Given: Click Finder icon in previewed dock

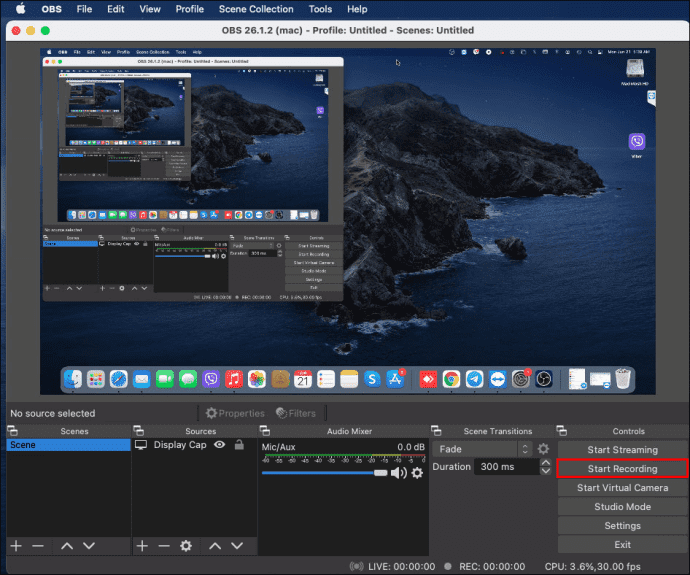Looking at the screenshot, I should pyautogui.click(x=73, y=379).
